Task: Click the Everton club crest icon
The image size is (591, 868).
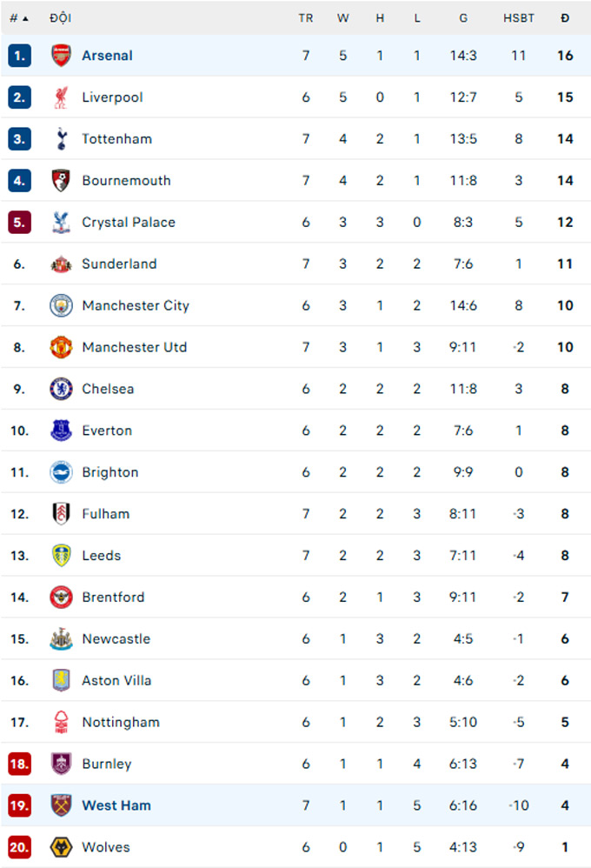Action: pyautogui.click(x=62, y=431)
